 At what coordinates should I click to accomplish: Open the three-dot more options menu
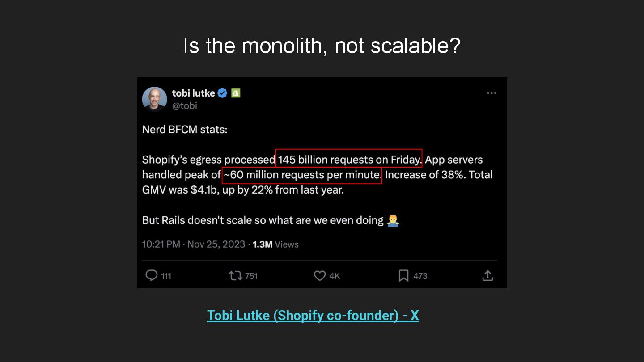pyautogui.click(x=491, y=93)
